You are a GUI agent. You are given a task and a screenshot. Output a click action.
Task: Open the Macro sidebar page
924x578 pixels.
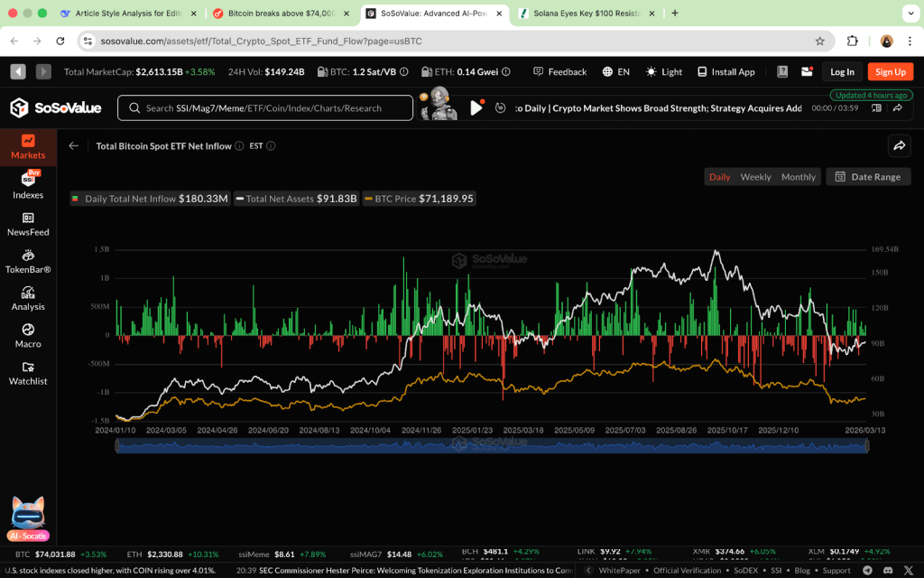coord(28,335)
